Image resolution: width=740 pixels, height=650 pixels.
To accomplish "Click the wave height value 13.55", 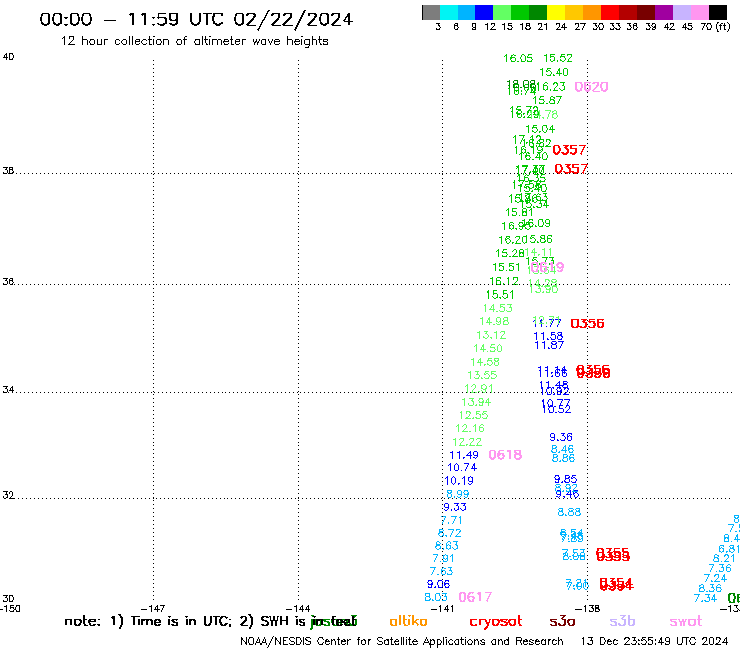I will (x=482, y=375).
